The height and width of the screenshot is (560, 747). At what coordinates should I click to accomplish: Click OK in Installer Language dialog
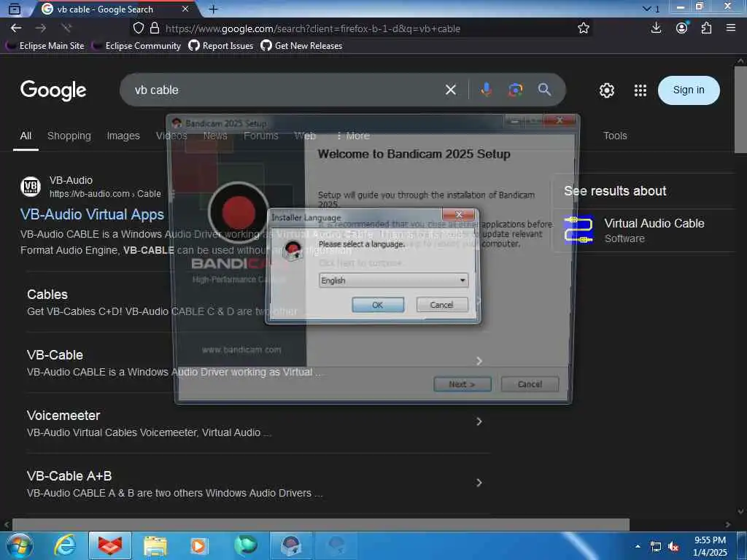[378, 305]
